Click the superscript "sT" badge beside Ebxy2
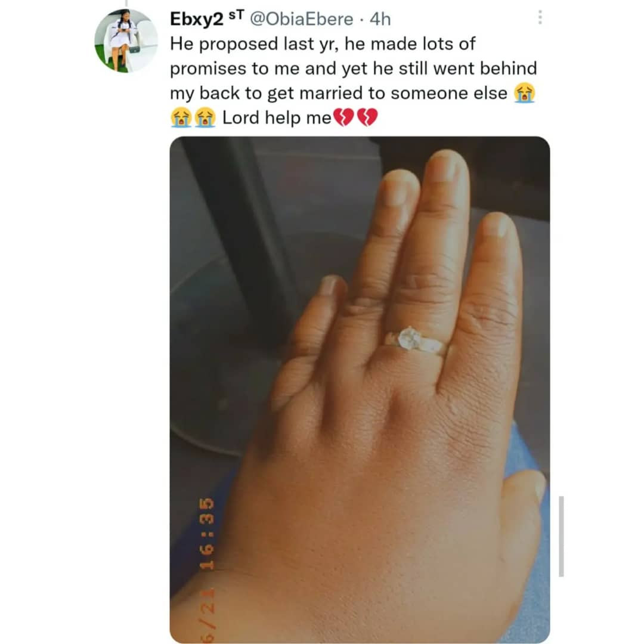Viewport: 644px width, 644px height. coord(236,15)
